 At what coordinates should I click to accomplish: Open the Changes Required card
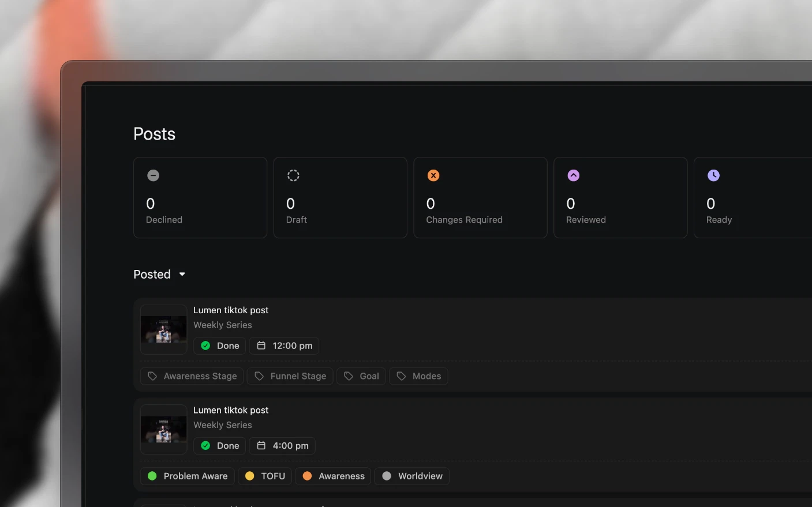481,197
